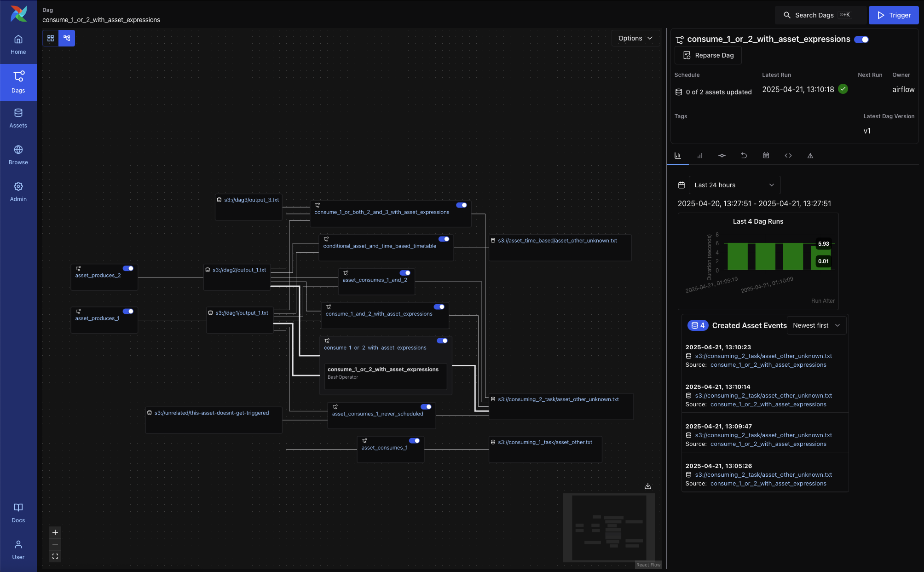Click the Search Dags bar

tap(818, 15)
